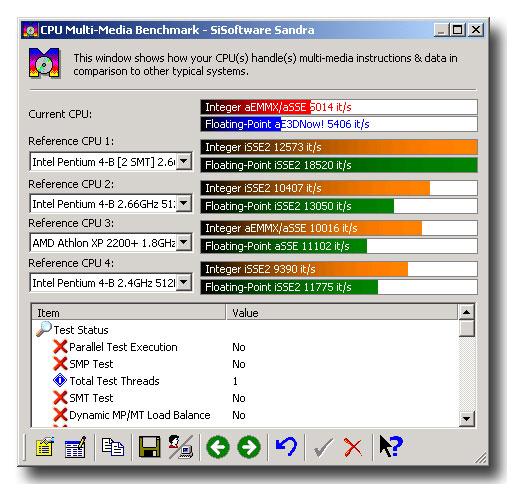Image resolution: width=507 pixels, height=484 pixels.
Task: Select the SMP Test row
Action: pyautogui.click(x=245, y=364)
